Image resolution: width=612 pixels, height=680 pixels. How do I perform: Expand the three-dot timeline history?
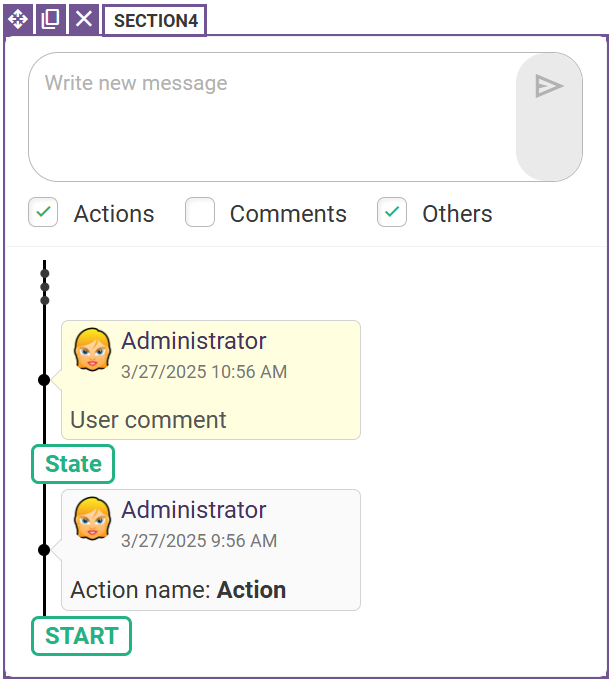coord(45,287)
